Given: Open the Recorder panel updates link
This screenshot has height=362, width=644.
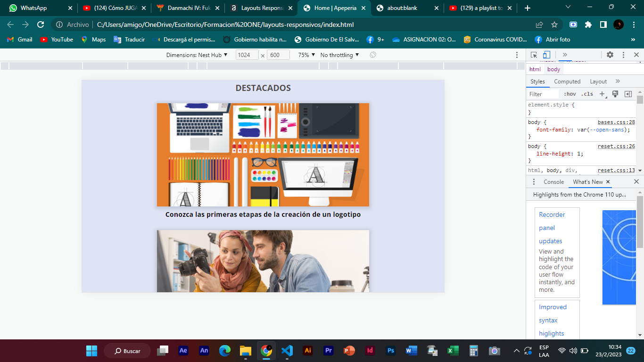Looking at the screenshot, I should 552,228.
